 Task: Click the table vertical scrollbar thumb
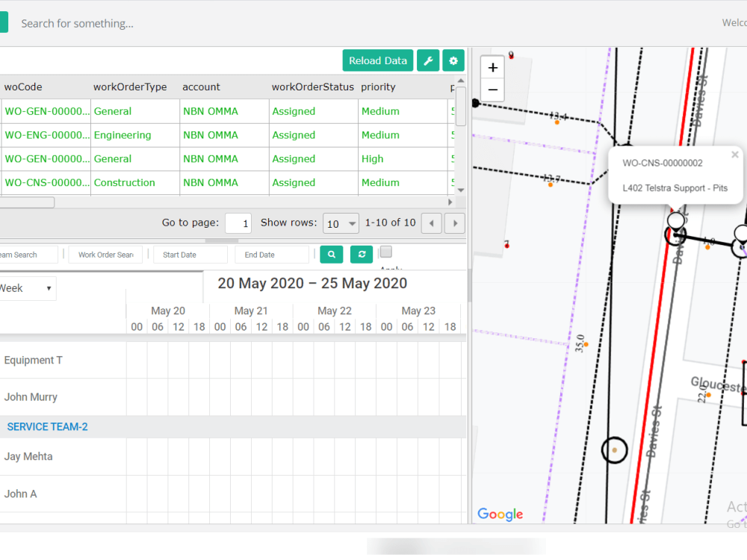[461, 106]
